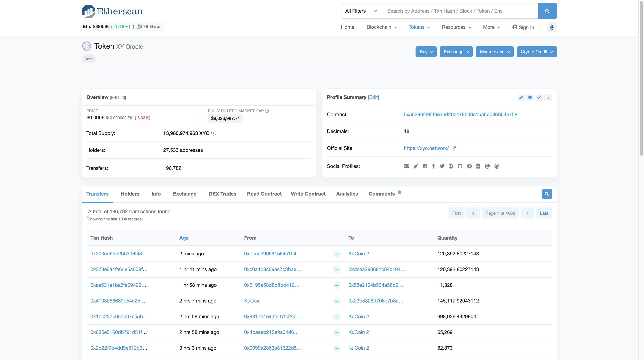Image resolution: width=644 pixels, height=360 pixels.
Task: Click the $9,026,987.71 market cap value
Action: point(225,118)
